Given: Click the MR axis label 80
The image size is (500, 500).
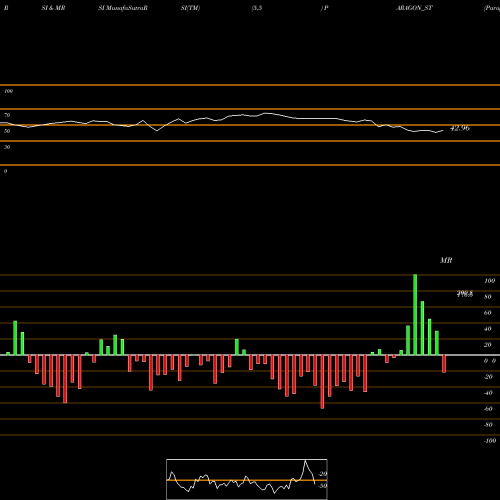Looking at the screenshot, I should coord(488,297).
